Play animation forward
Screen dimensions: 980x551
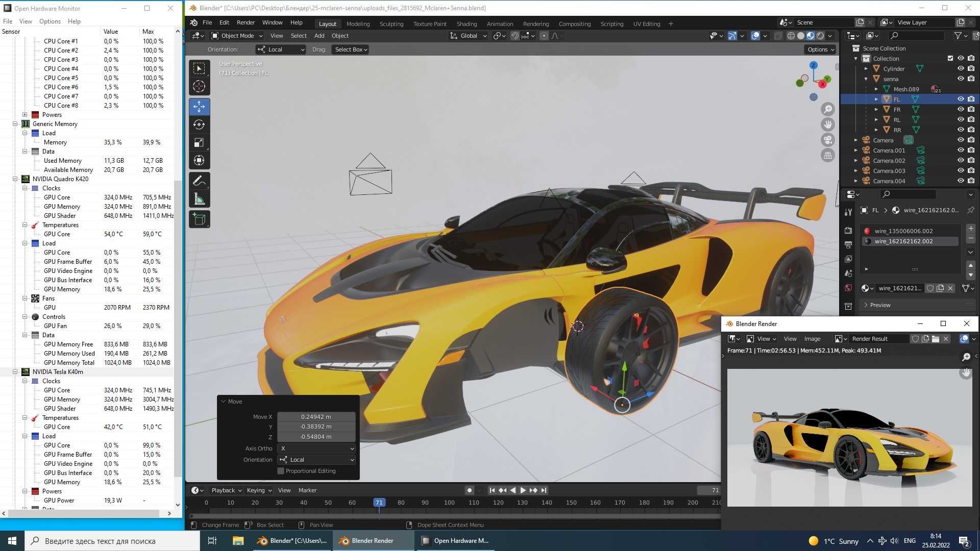tap(523, 490)
